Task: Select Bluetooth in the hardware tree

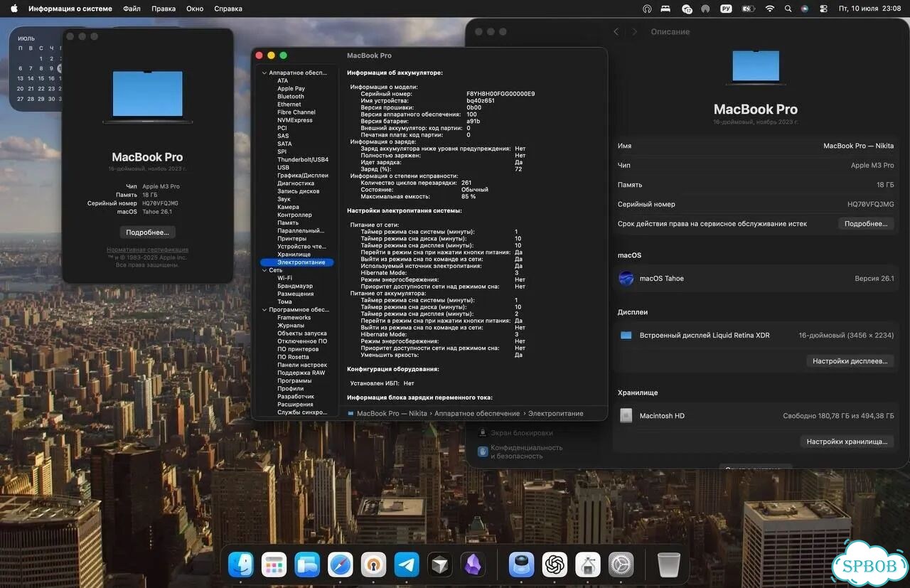Action: tap(291, 97)
